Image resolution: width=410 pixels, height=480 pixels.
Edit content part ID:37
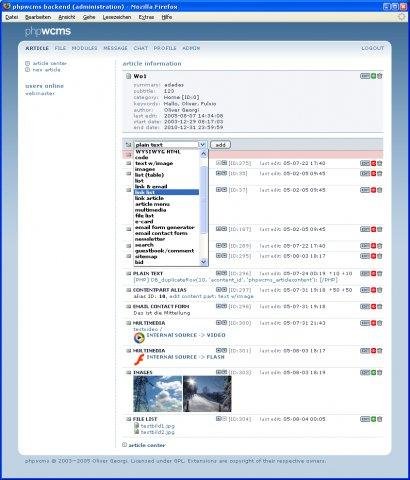(x=365, y=190)
